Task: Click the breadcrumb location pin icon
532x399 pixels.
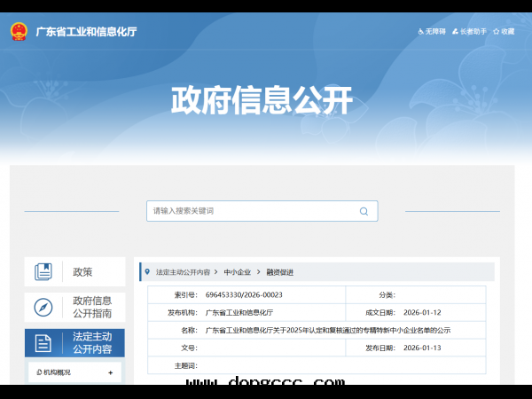Action: click(147, 272)
